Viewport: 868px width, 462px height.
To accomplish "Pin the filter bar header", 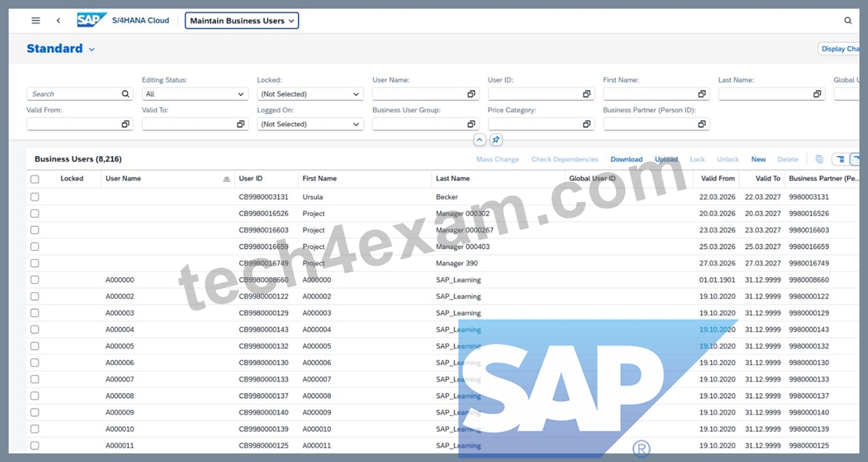I will tap(496, 140).
